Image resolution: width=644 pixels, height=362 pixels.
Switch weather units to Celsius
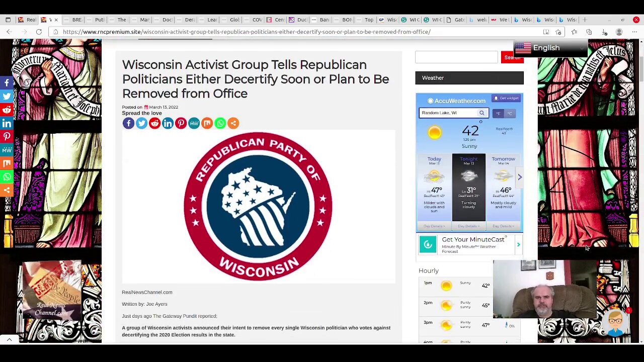coord(509,113)
